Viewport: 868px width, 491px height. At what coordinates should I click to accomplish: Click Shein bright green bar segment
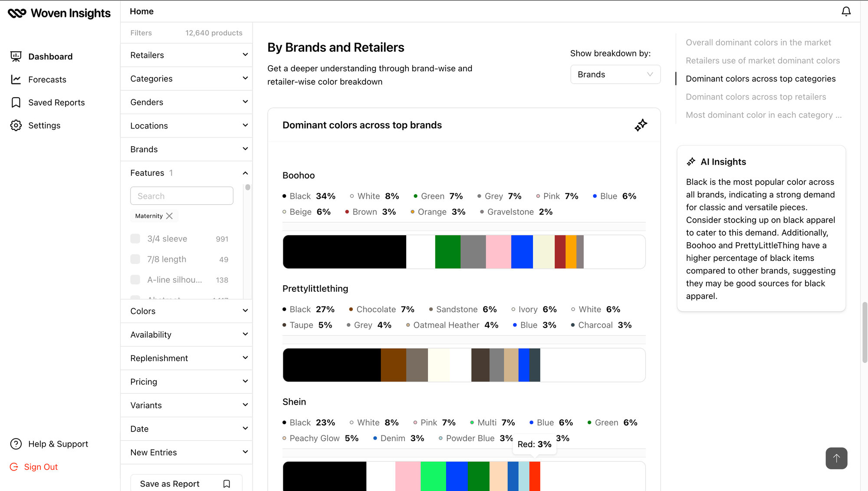(x=433, y=476)
